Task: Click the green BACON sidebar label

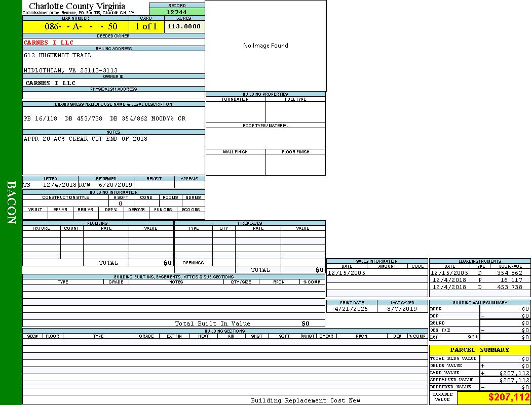Action: (11, 202)
